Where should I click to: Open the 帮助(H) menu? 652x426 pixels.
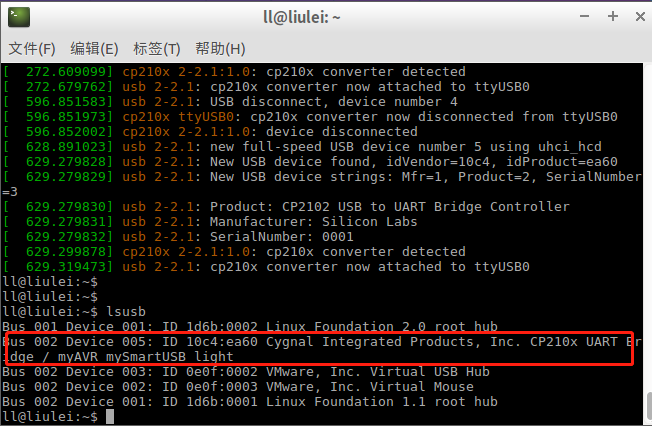[220, 49]
